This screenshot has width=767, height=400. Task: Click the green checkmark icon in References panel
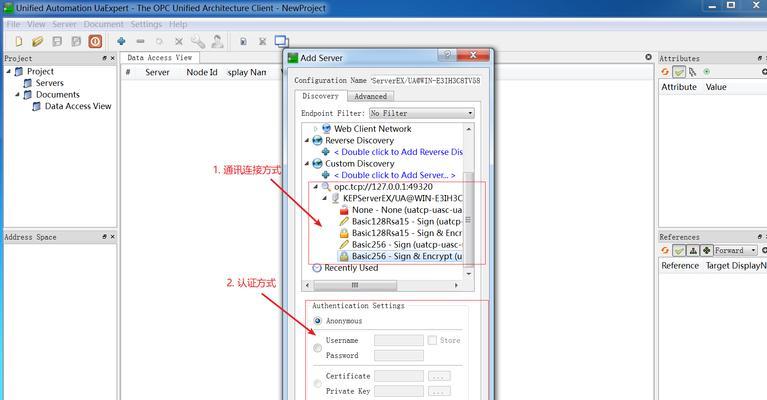[x=678, y=250]
